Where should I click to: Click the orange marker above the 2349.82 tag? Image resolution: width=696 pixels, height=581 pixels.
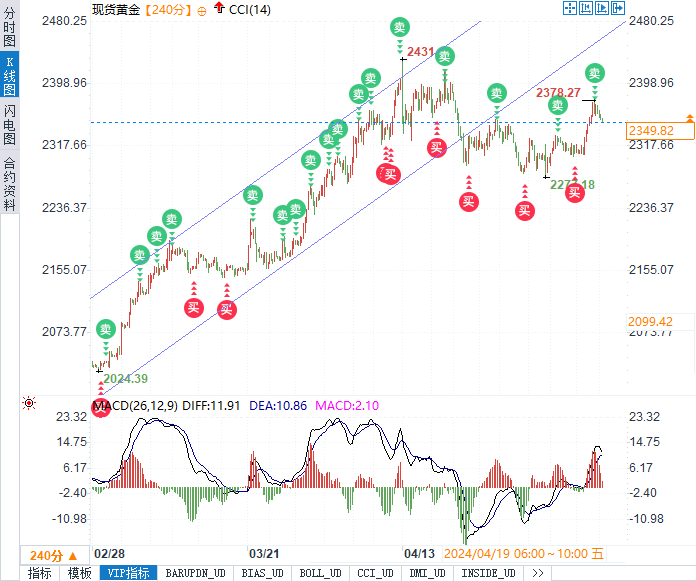(689, 118)
